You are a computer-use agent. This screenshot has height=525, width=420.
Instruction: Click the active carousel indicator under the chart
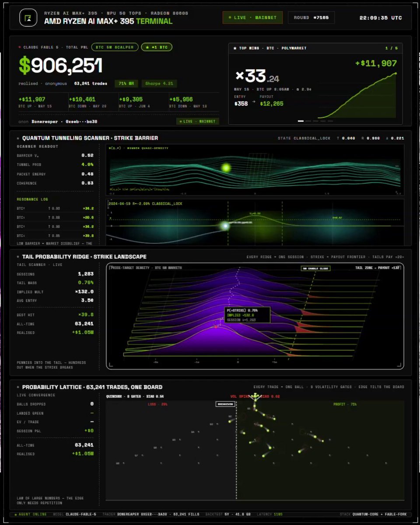[x=301, y=121]
